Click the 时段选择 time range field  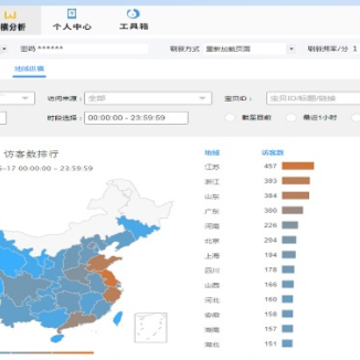[x=136, y=118]
